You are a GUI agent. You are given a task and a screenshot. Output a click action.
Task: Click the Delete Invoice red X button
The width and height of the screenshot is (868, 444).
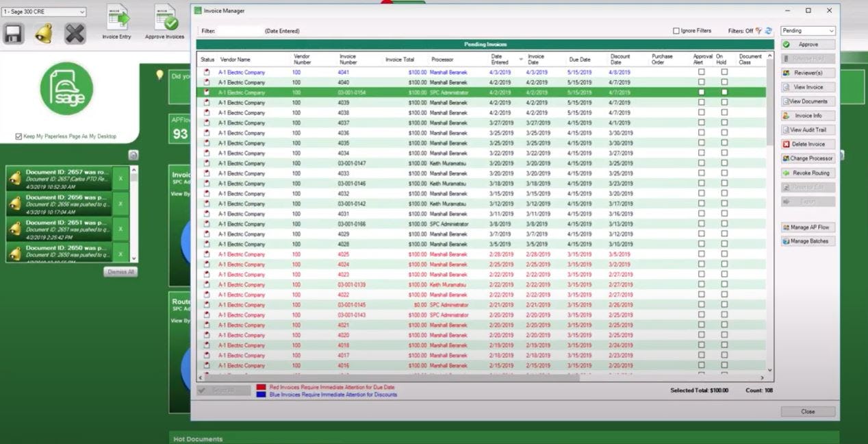click(806, 144)
